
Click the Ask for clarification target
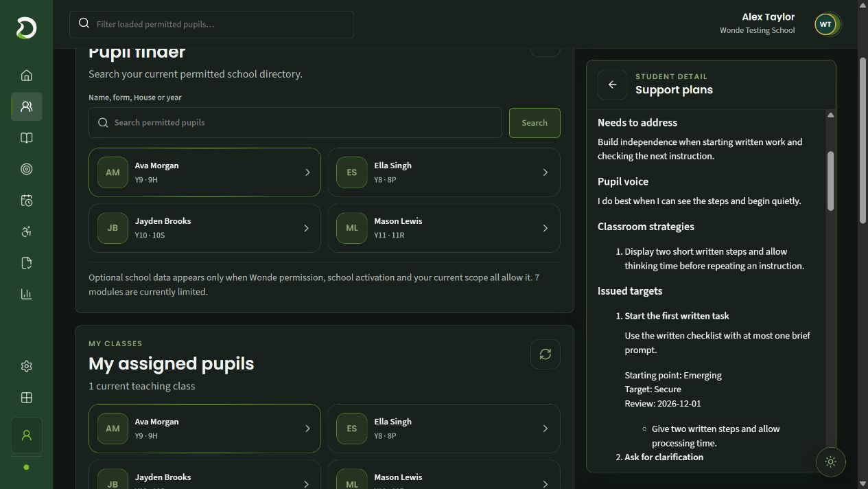pyautogui.click(x=664, y=457)
